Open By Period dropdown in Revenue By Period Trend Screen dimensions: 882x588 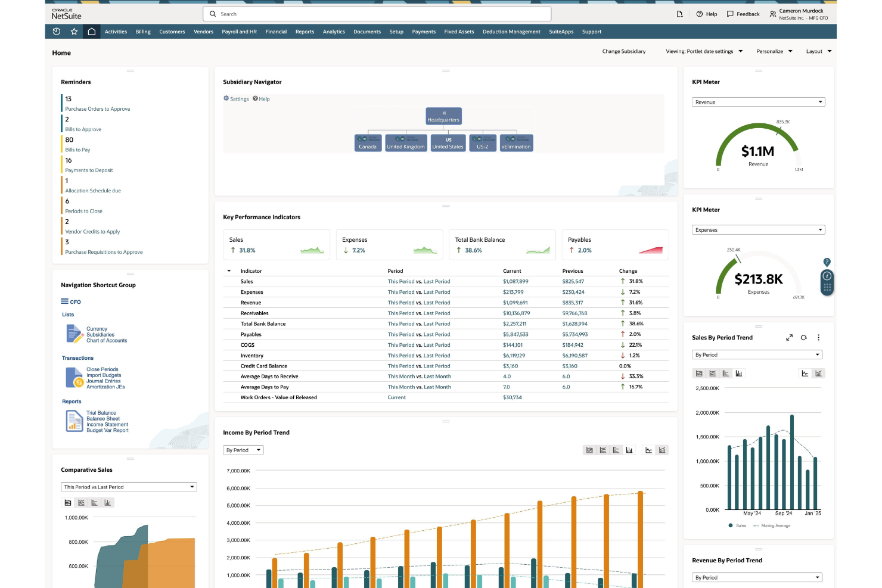tap(757, 578)
